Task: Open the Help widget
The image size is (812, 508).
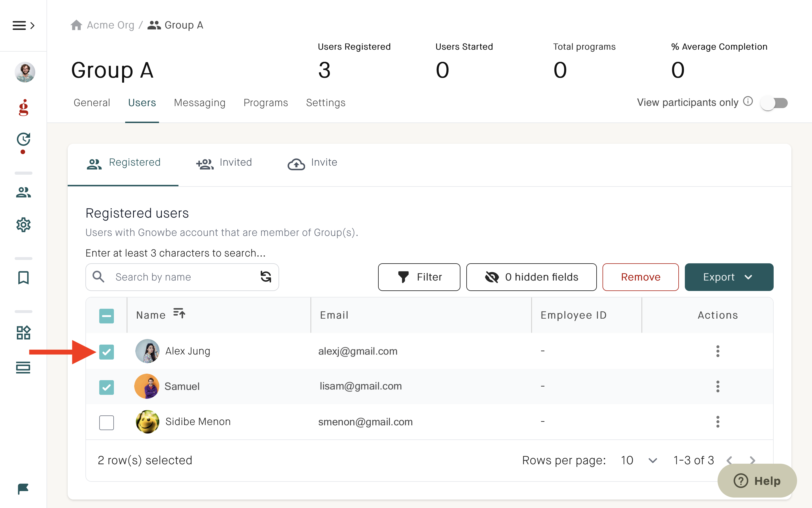Action: 757,480
